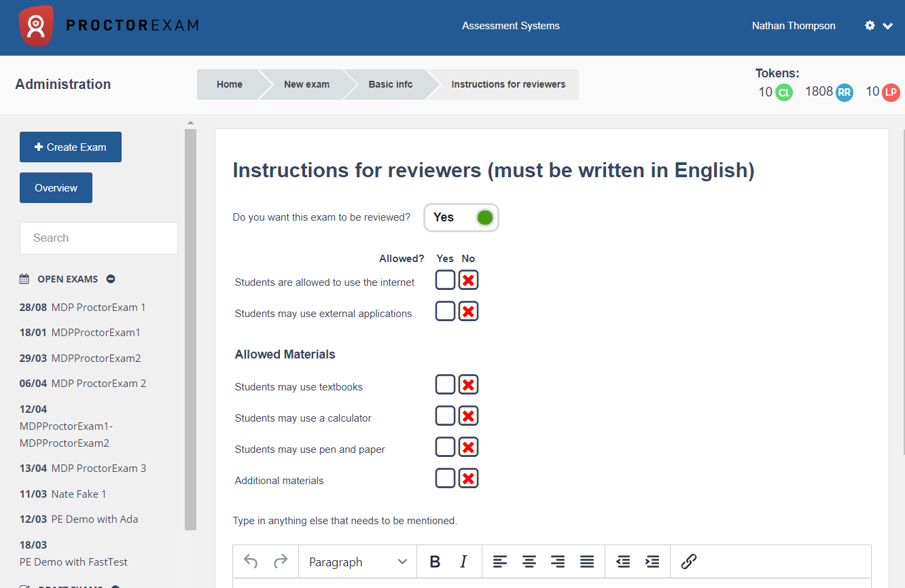This screenshot has height=588, width=905.
Task: Click the Create Exam button
Action: (71, 147)
